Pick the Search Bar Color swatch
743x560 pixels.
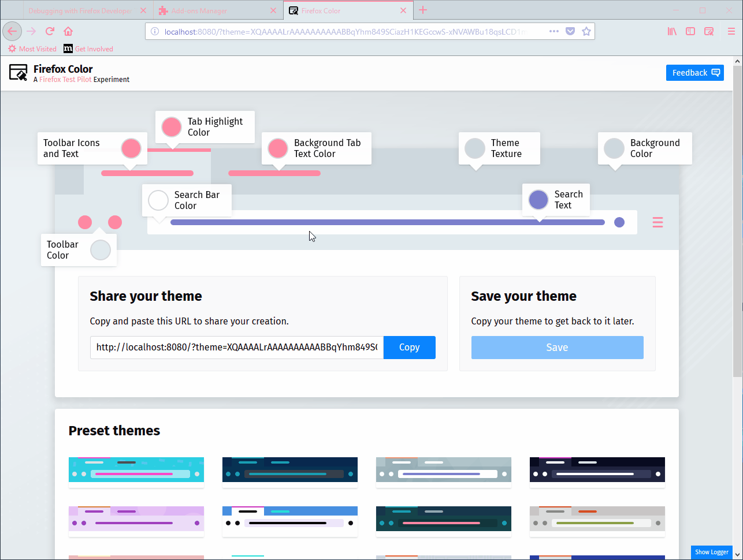(x=158, y=200)
